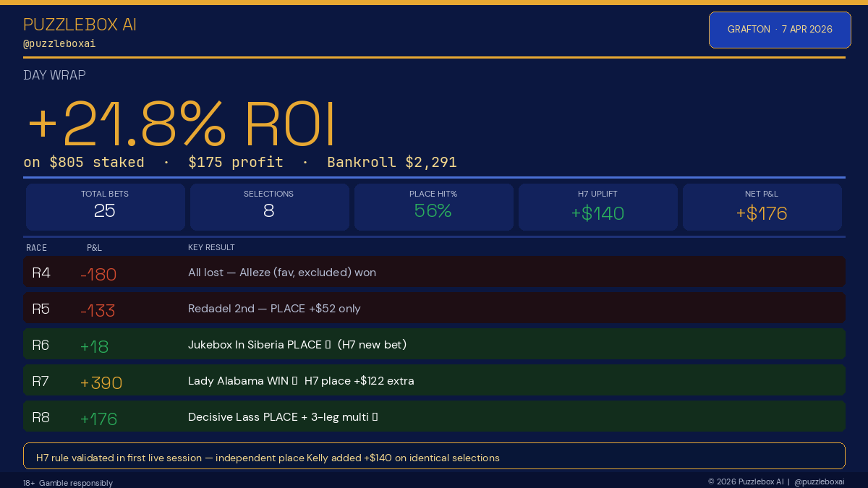Viewport: 868px width, 488px height.
Task: Click the GRAFTON 7 APR 2026 badge
Action: pos(780,30)
